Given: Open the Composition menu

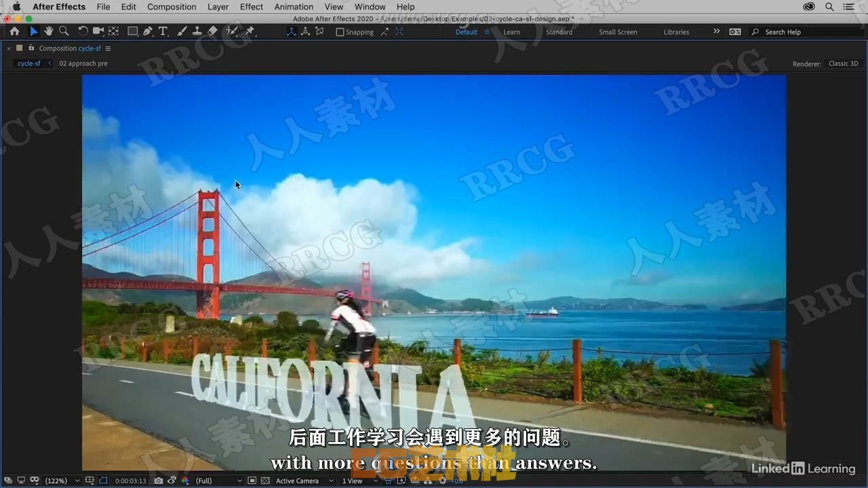Looking at the screenshot, I should (x=172, y=7).
